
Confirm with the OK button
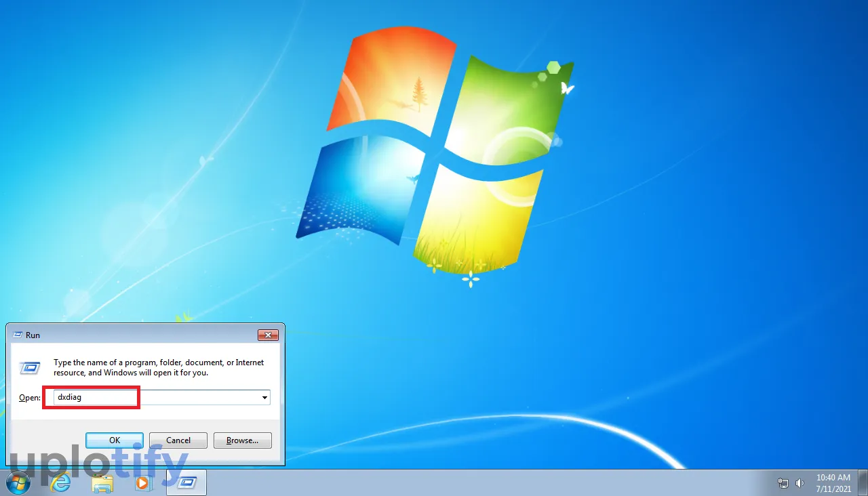[115, 440]
